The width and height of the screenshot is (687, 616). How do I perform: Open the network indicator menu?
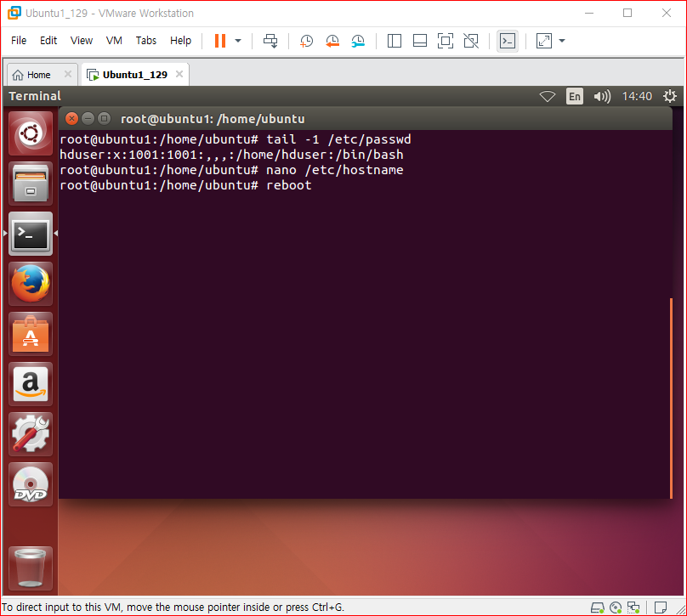tap(548, 96)
